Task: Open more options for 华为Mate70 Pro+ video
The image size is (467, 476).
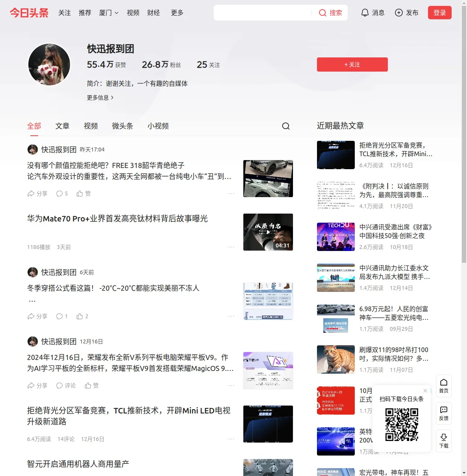Action: [231, 247]
